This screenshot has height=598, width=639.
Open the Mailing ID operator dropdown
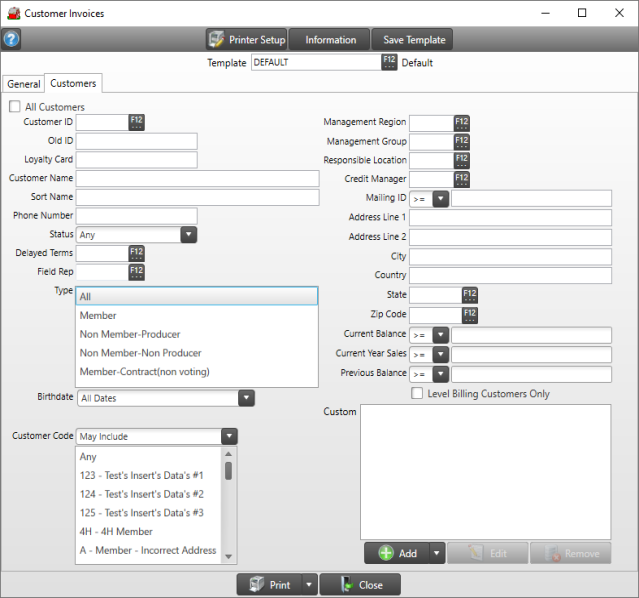coord(440,199)
